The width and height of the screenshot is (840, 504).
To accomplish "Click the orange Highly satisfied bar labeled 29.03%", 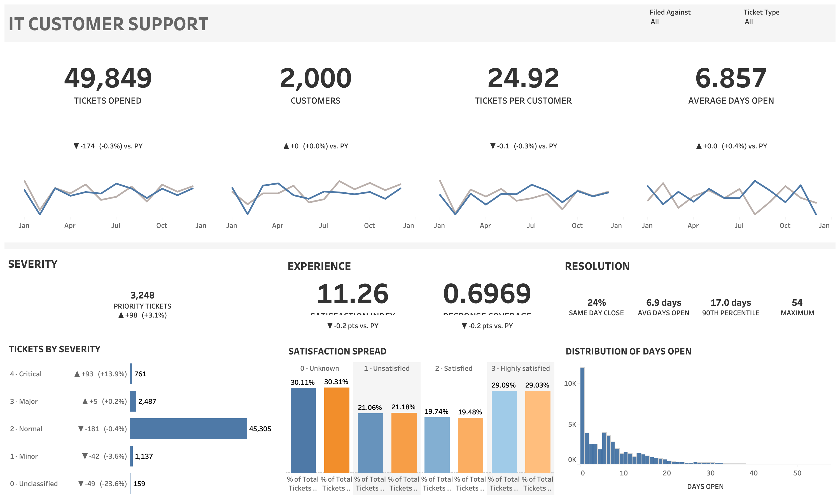I will point(538,432).
